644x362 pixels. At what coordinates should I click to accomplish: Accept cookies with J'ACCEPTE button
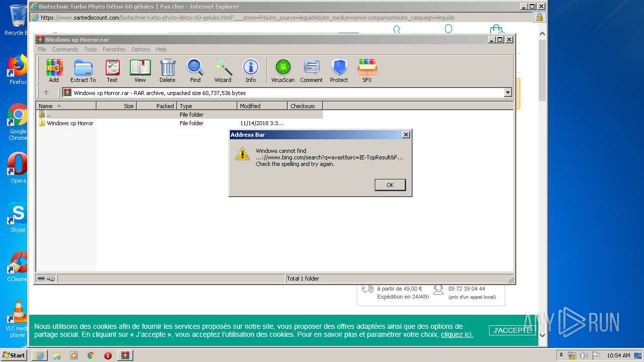(x=512, y=330)
